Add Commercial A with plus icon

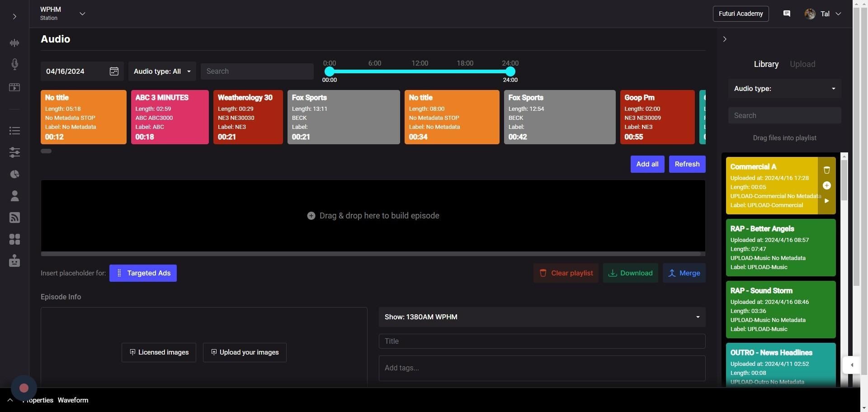[826, 185]
